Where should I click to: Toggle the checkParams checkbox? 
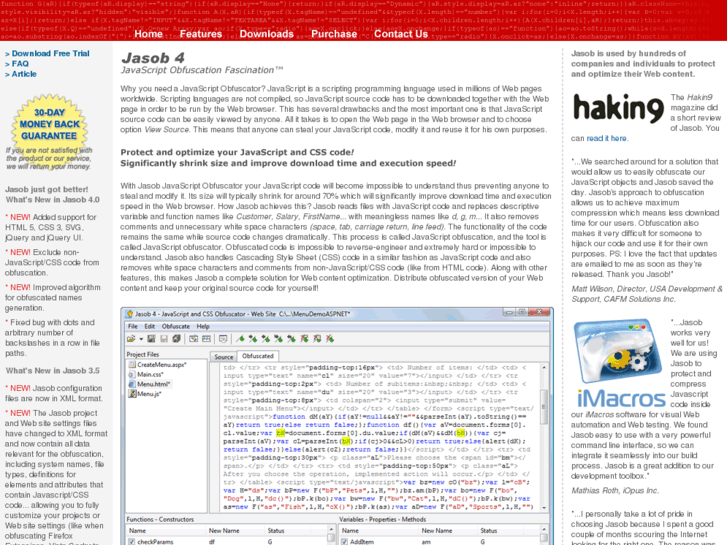tap(132, 541)
